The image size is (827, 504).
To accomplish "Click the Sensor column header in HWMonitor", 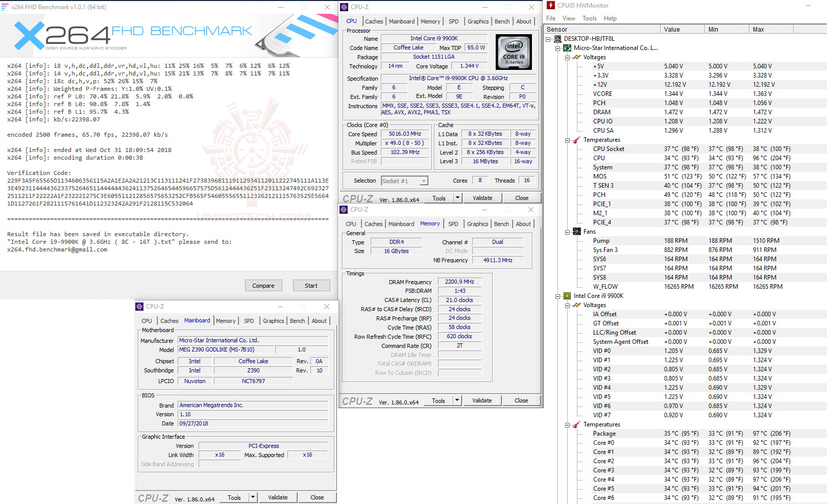I will pos(556,29).
